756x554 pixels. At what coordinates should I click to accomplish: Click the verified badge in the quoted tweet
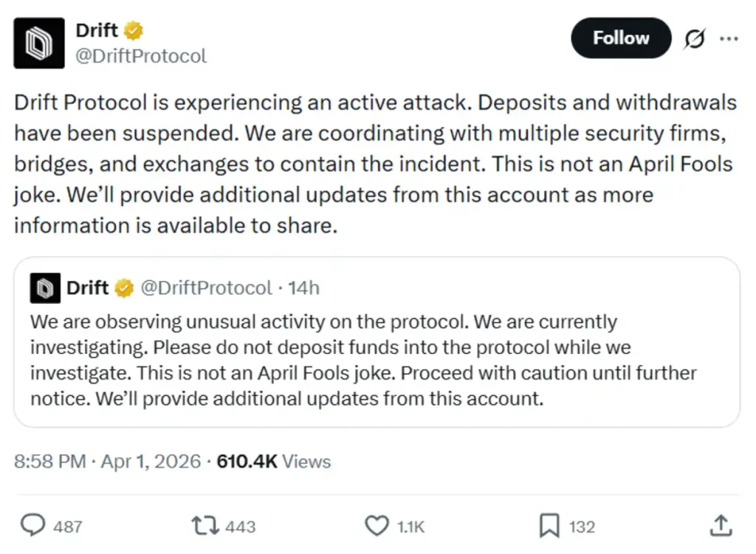[x=123, y=288]
